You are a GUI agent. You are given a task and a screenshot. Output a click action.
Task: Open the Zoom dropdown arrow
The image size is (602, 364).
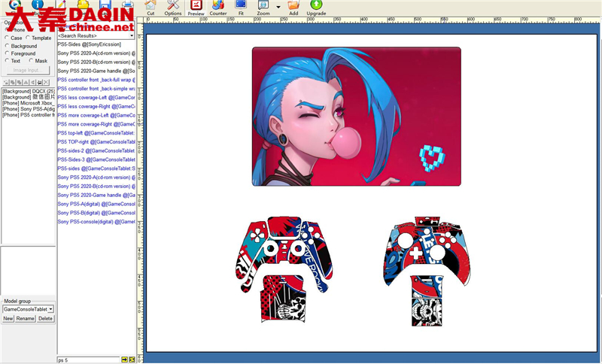278,7
